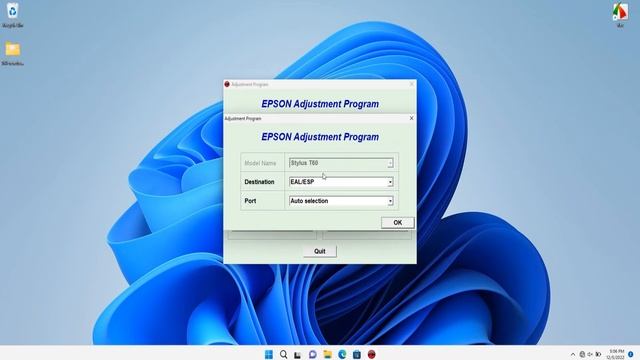Click the background window's EPSON Adjustment Program heading
Image resolution: width=640 pixels, height=360 pixels.
point(320,104)
